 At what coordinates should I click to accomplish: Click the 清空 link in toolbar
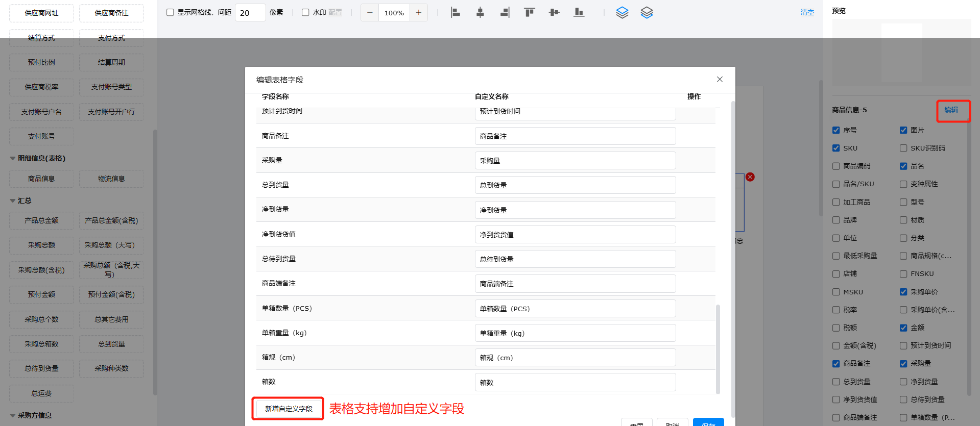pyautogui.click(x=807, y=13)
